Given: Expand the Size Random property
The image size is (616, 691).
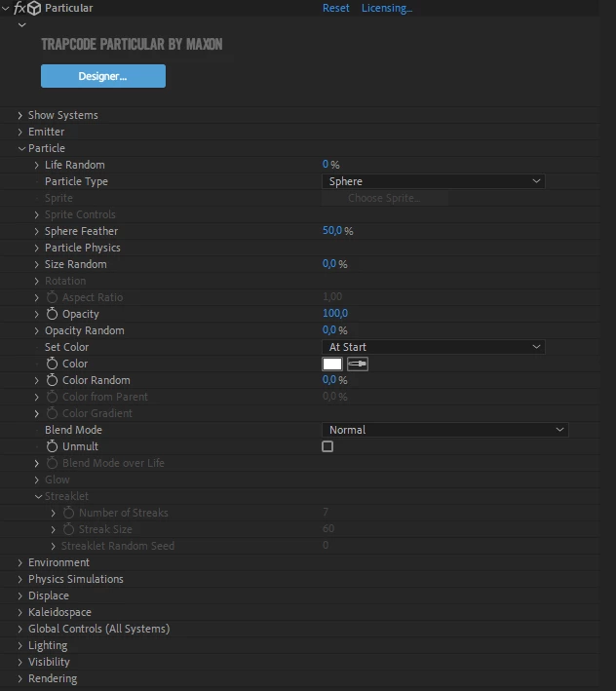Looking at the screenshot, I should coord(37,264).
